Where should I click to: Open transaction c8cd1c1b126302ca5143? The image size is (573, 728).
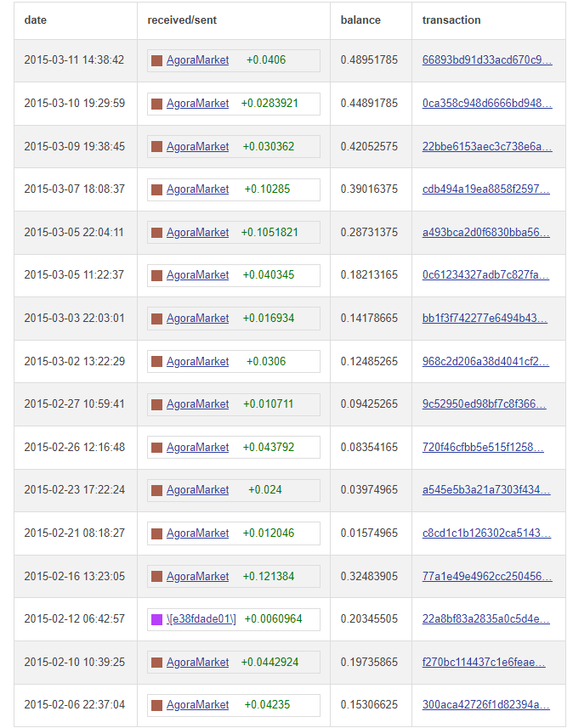(x=486, y=533)
